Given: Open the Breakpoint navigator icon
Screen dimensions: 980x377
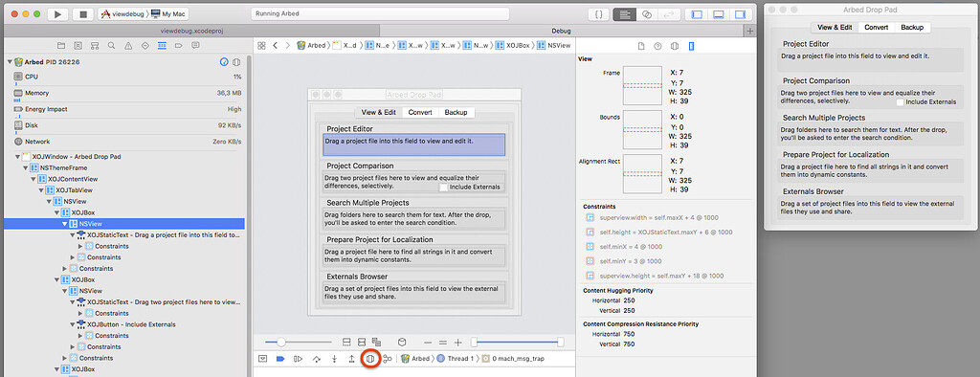Looking at the screenshot, I should click(x=179, y=46).
